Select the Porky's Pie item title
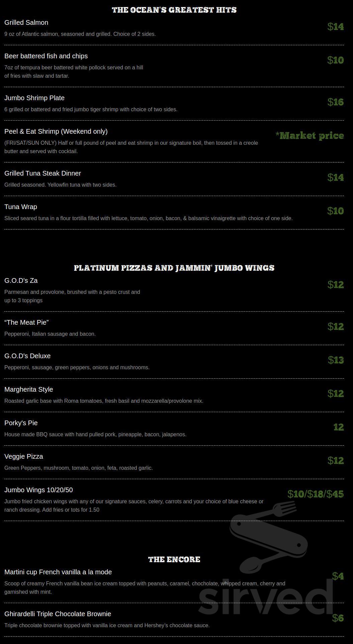Viewport: 353px width, 644px height. 21,423
